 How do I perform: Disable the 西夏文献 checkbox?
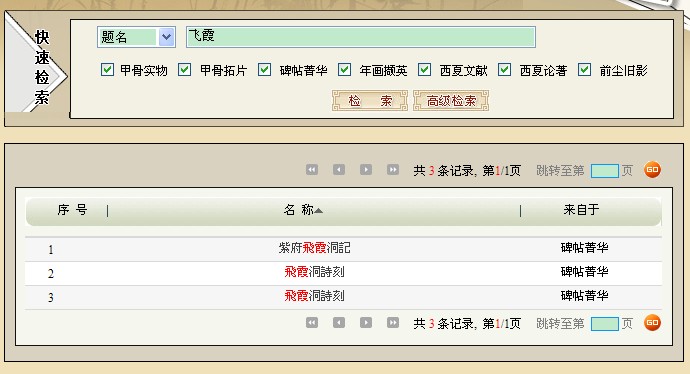424,70
